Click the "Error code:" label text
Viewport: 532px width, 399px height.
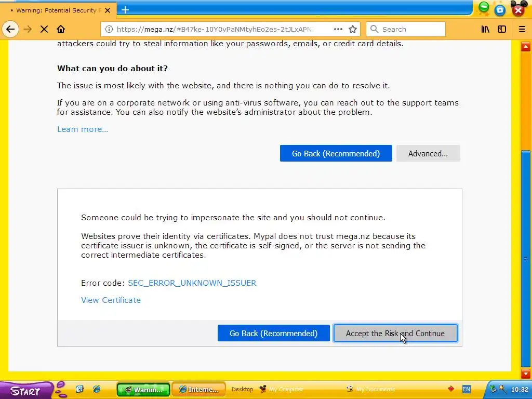coord(103,283)
